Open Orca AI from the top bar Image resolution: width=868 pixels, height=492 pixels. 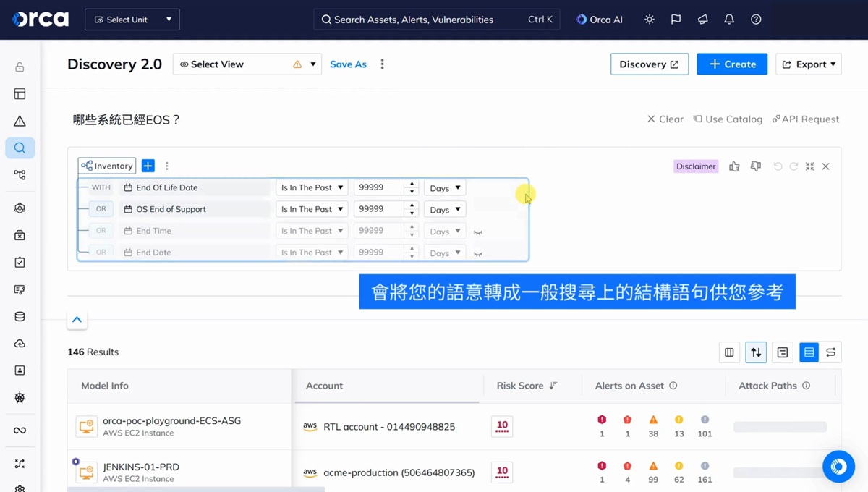point(600,20)
